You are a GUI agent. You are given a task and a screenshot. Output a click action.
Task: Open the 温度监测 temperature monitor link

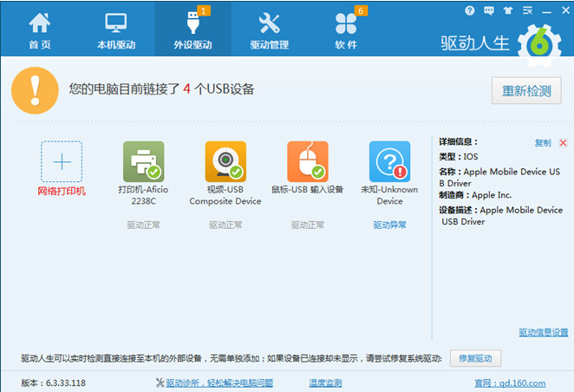click(325, 382)
